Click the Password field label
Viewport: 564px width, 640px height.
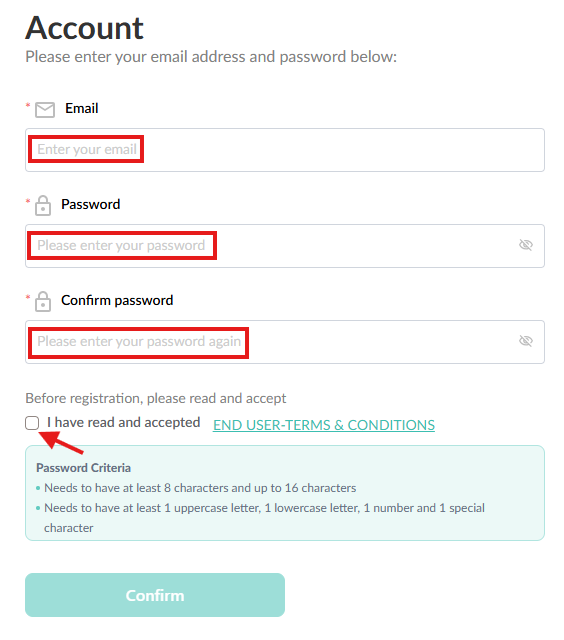coord(91,204)
